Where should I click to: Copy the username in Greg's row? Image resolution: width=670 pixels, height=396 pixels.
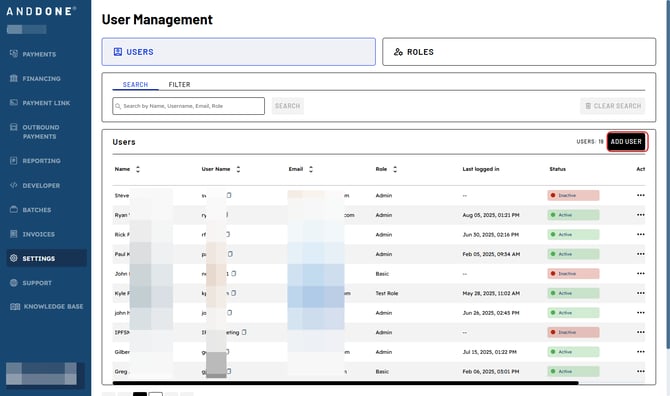pos(229,372)
